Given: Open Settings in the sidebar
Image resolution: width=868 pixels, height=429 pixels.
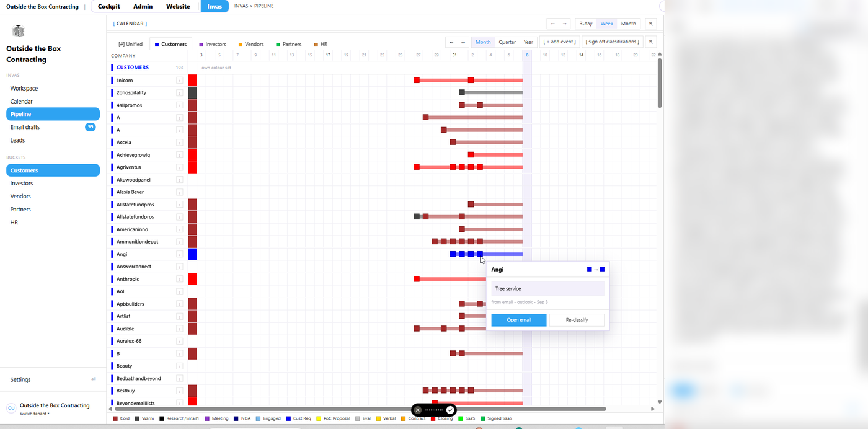Looking at the screenshot, I should pyautogui.click(x=20, y=379).
